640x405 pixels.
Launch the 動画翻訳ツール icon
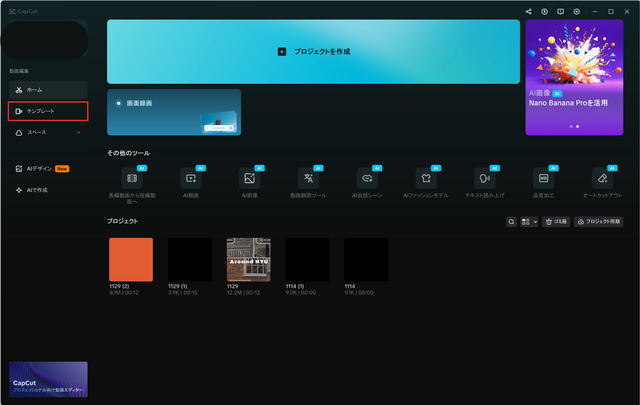(x=308, y=179)
